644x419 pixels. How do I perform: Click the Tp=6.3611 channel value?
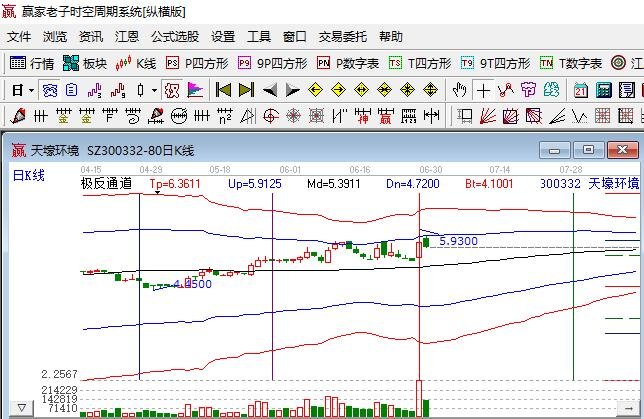tap(175, 184)
